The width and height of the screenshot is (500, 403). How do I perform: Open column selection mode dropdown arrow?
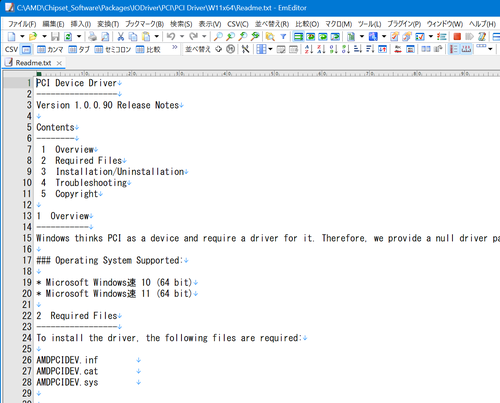point(270,49)
